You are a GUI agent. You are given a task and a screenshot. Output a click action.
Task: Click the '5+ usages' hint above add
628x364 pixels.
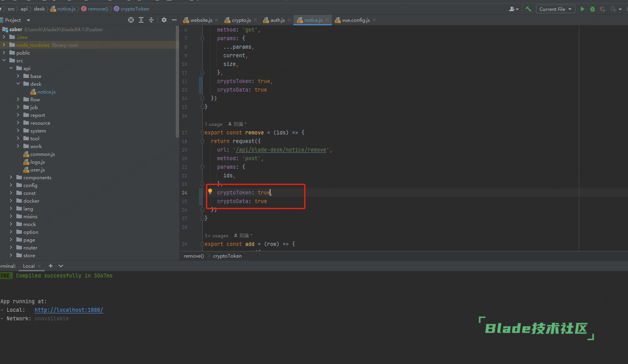pyautogui.click(x=217, y=236)
